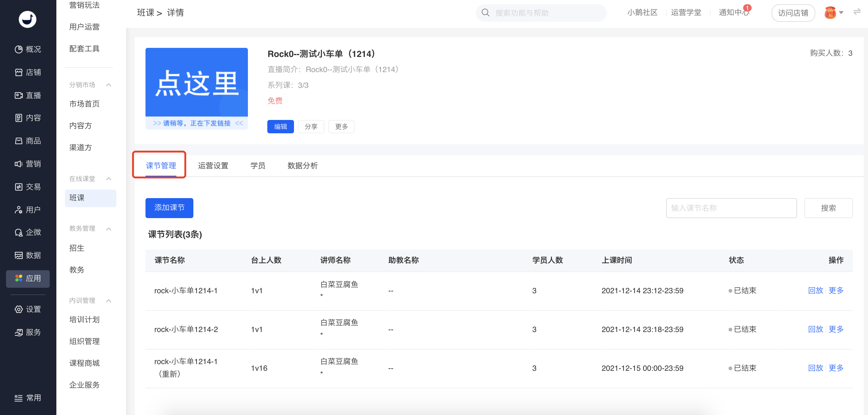Click the 设置 gear sidebar icon
Viewport: 868px width, 415px height.
[x=19, y=309]
